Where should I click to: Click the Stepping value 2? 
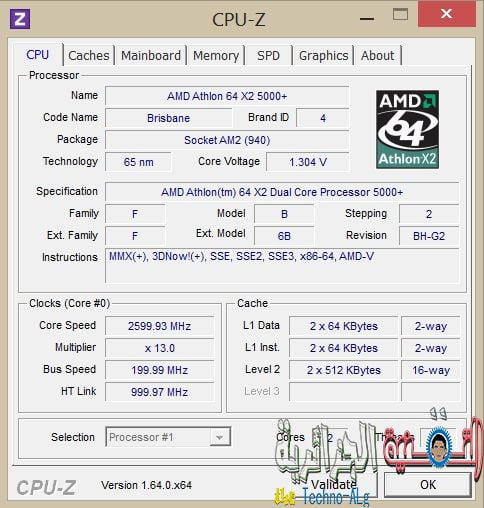tap(429, 214)
